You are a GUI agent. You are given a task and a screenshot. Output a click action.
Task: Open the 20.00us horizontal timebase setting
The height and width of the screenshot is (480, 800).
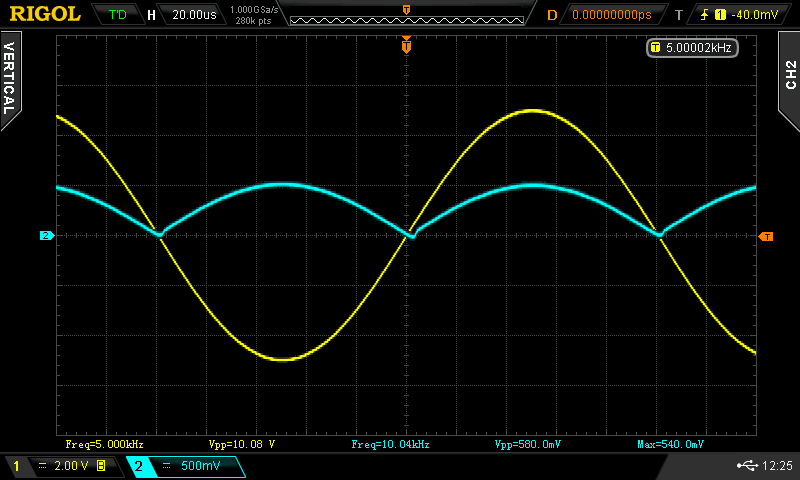196,15
